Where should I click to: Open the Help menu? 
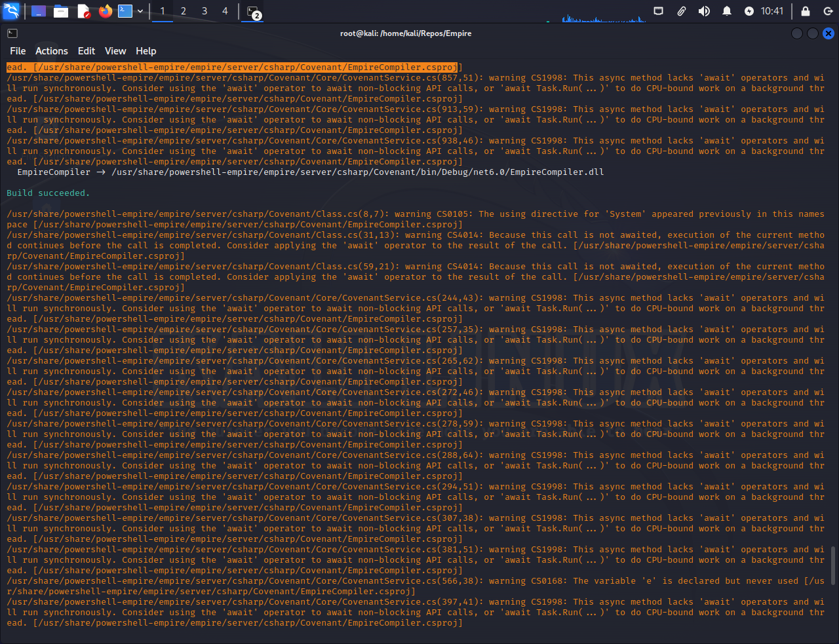click(x=146, y=51)
